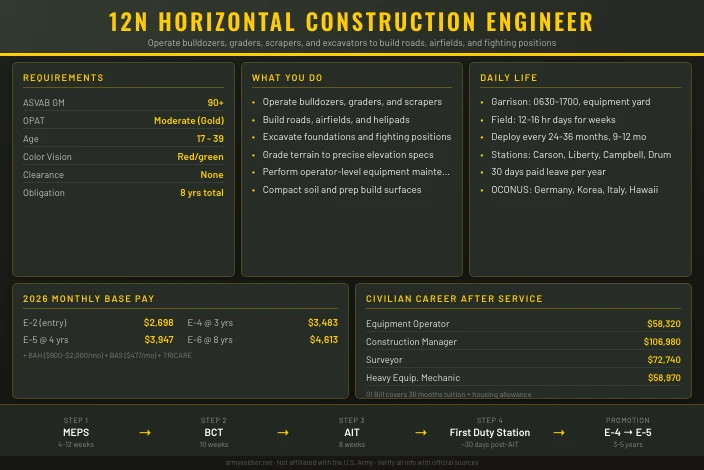
Task: Click the DAILY LIFE heading
Action: tap(508, 78)
